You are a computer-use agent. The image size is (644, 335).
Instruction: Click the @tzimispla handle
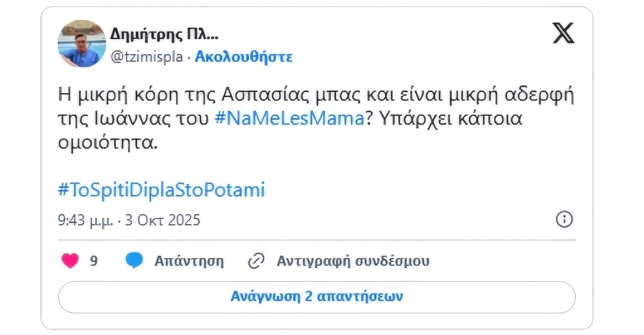(x=146, y=57)
